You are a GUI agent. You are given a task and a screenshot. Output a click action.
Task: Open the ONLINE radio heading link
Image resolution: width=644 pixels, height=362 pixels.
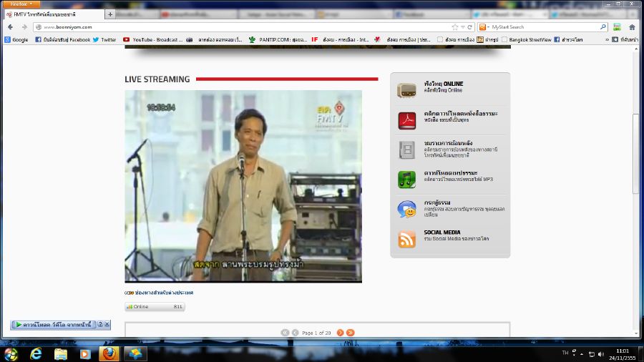444,84
